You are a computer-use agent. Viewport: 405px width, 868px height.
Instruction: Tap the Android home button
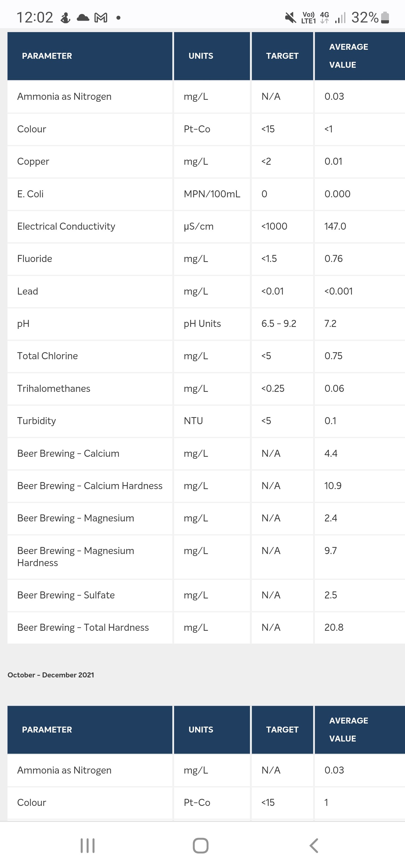[x=201, y=846]
